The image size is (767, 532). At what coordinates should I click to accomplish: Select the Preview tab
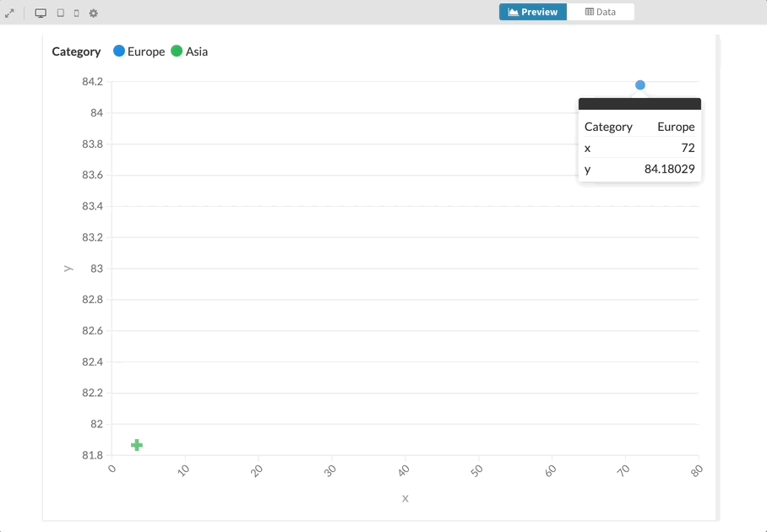(x=533, y=12)
